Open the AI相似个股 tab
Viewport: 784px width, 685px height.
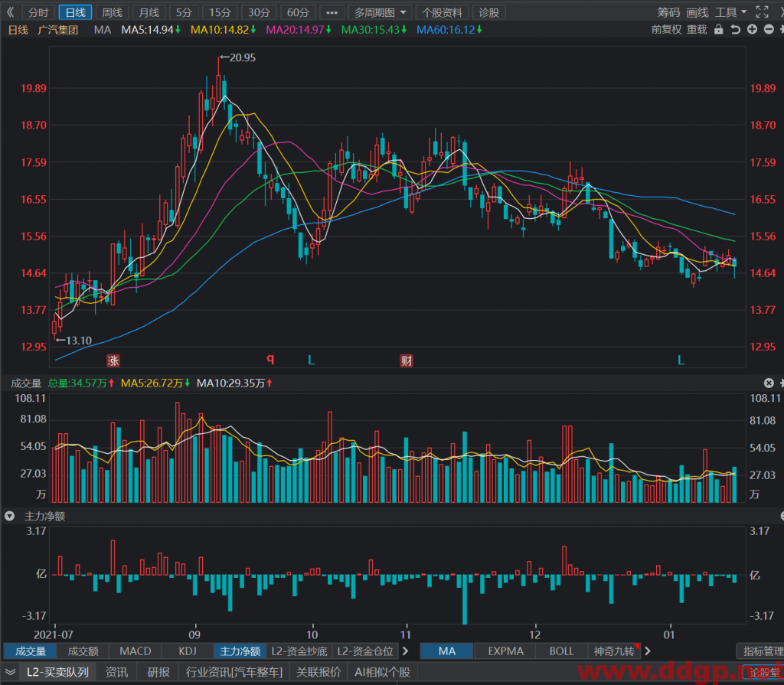click(383, 672)
